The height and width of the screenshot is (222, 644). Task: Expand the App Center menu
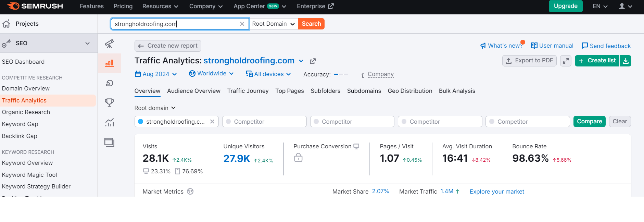[x=260, y=6]
